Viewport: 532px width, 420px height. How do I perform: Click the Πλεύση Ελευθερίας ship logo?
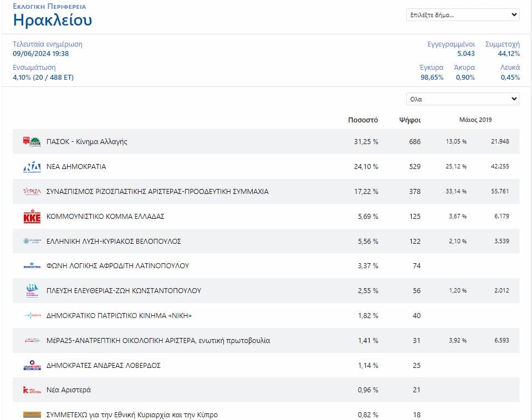tap(32, 290)
